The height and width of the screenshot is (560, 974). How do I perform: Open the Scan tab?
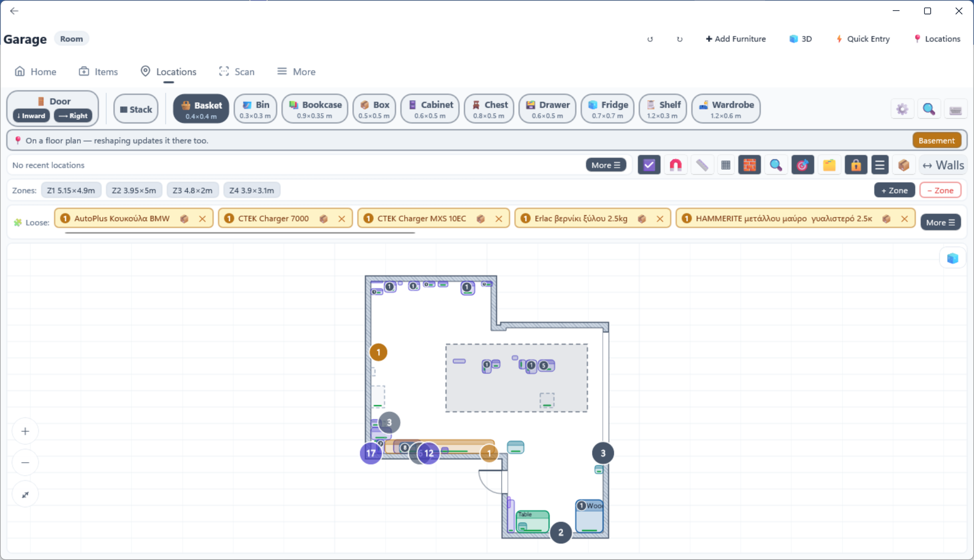pos(236,71)
